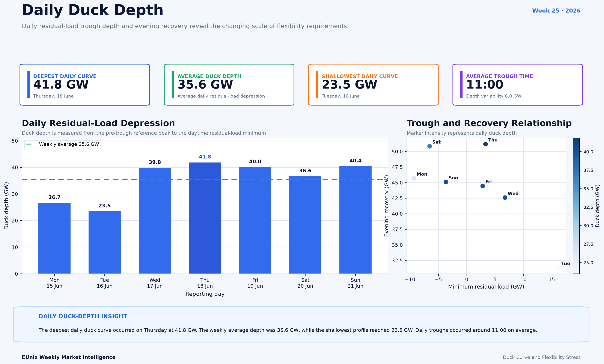
Task: Select the Sunday 40.4 bar
Action: tap(355, 220)
